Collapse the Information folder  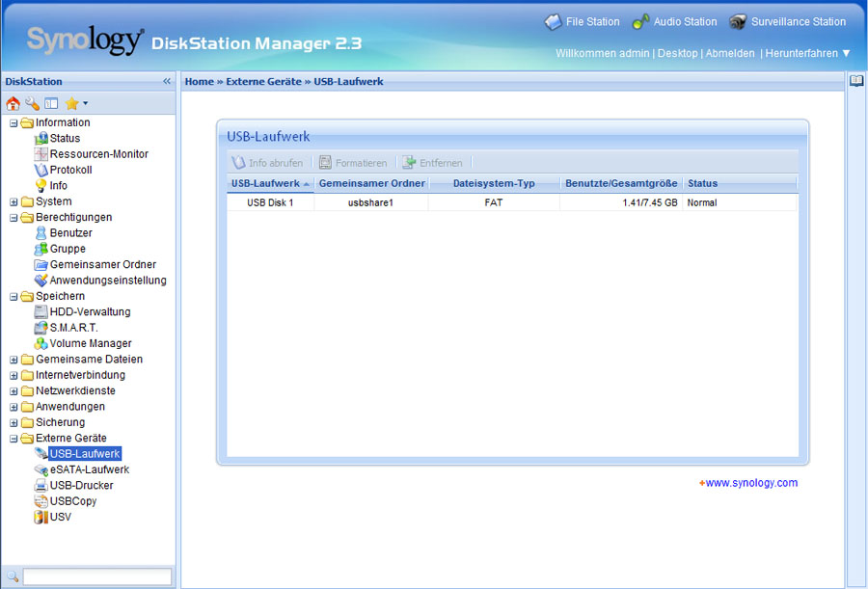pos(14,122)
